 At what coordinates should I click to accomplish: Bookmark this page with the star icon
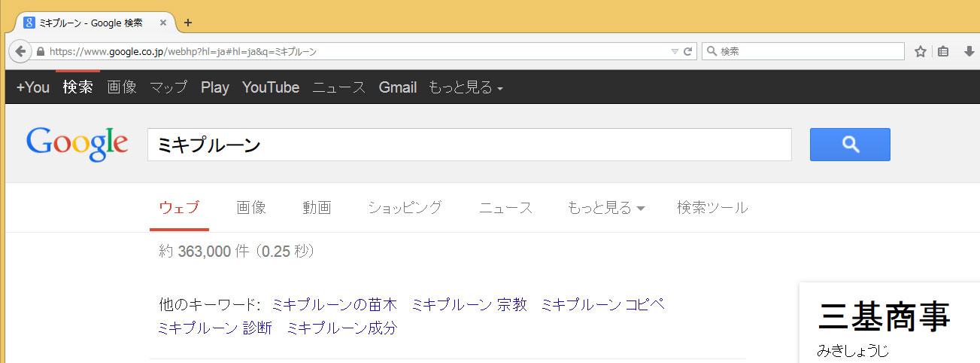pos(920,51)
